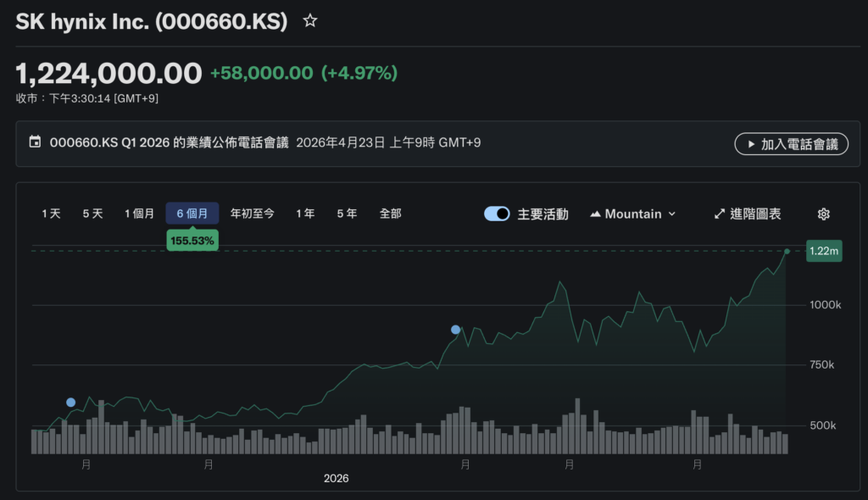The image size is (868, 500).
Task: Click the play icon in join call button
Action: click(750, 144)
